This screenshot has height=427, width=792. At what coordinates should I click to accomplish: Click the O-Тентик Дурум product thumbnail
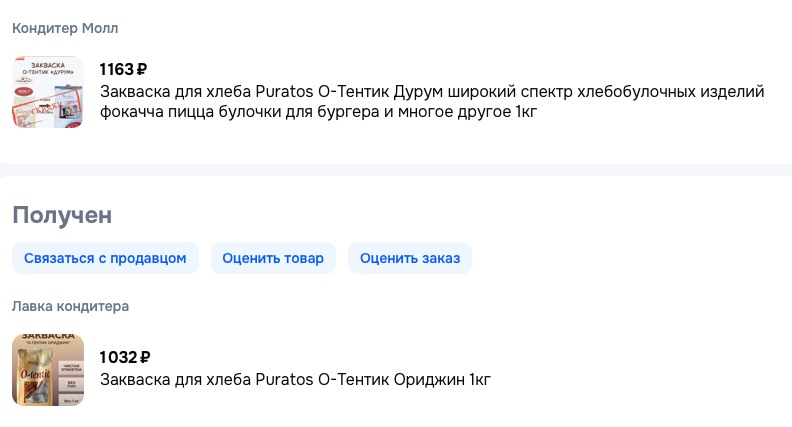tap(48, 92)
